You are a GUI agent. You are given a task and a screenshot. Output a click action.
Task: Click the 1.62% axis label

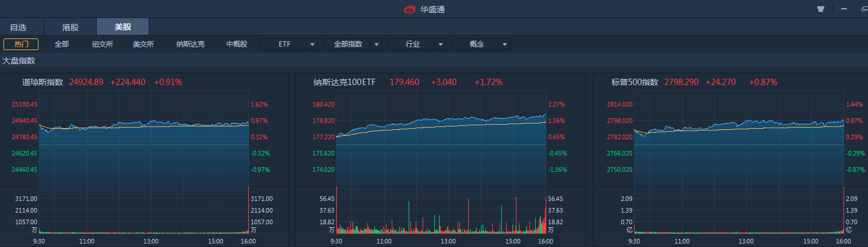(259, 105)
